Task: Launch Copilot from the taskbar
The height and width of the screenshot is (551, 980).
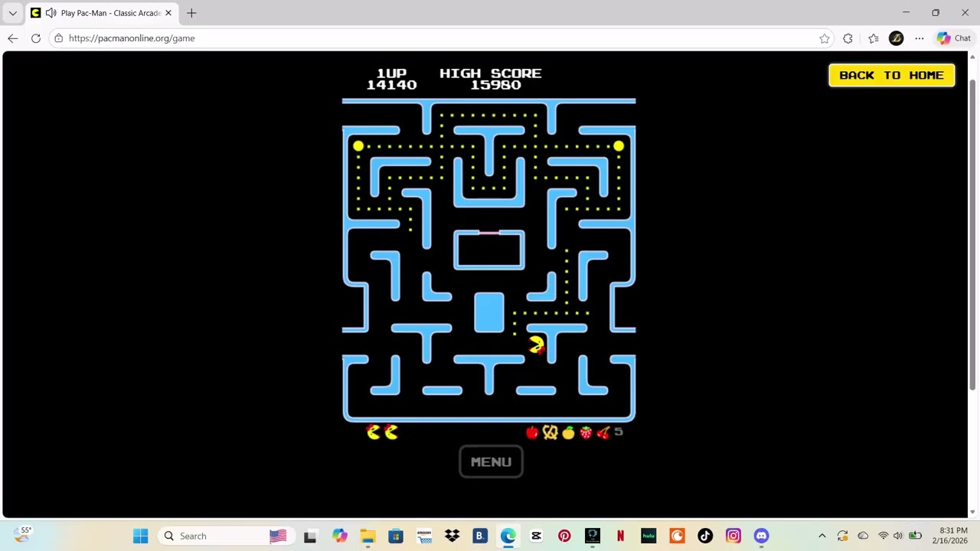Action: [x=339, y=536]
